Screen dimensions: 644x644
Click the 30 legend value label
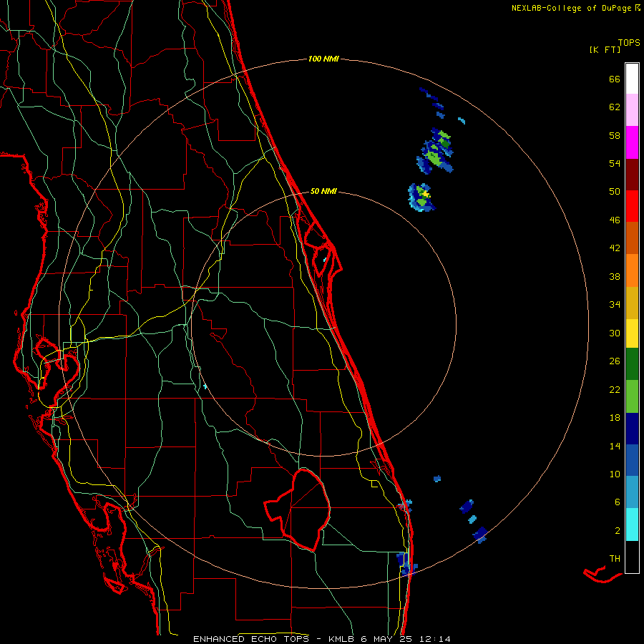[615, 333]
